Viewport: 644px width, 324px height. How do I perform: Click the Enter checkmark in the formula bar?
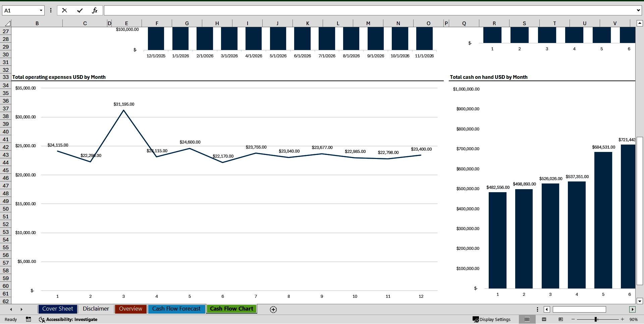(x=80, y=10)
